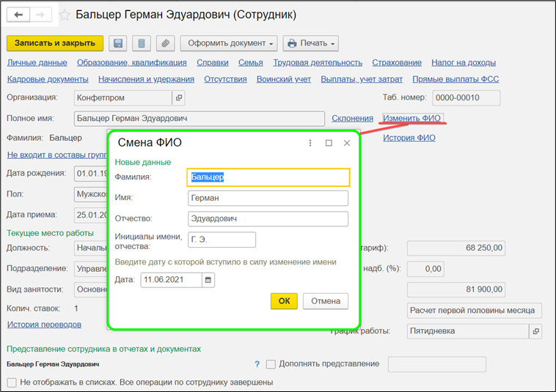
Task: Confirm name change with ОК
Action: 284,301
